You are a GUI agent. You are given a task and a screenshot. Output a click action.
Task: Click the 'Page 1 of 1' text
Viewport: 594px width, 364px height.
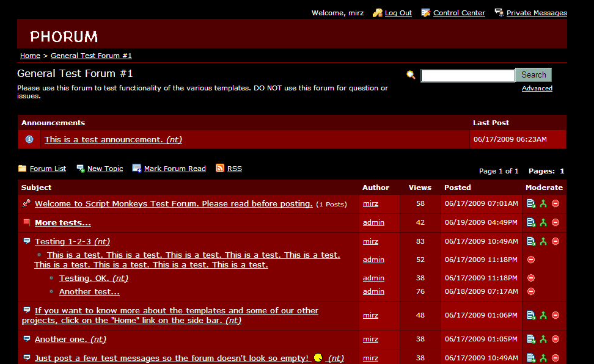click(499, 171)
